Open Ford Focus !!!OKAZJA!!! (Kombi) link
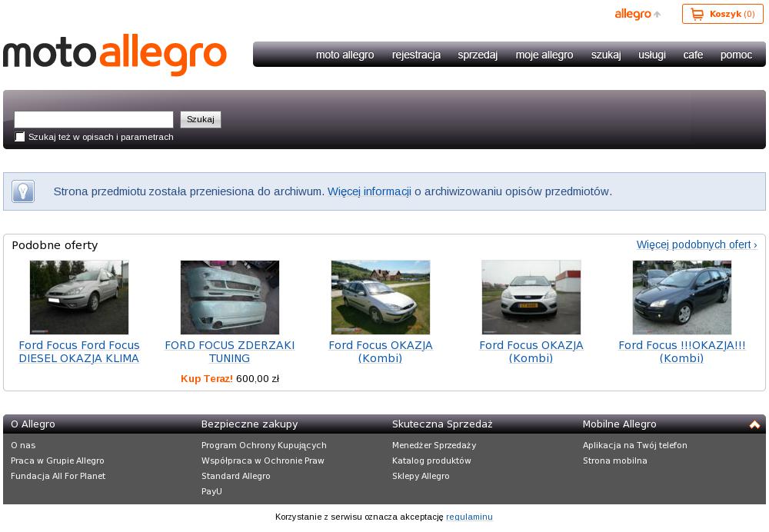The height and width of the screenshot is (532, 769). click(681, 352)
